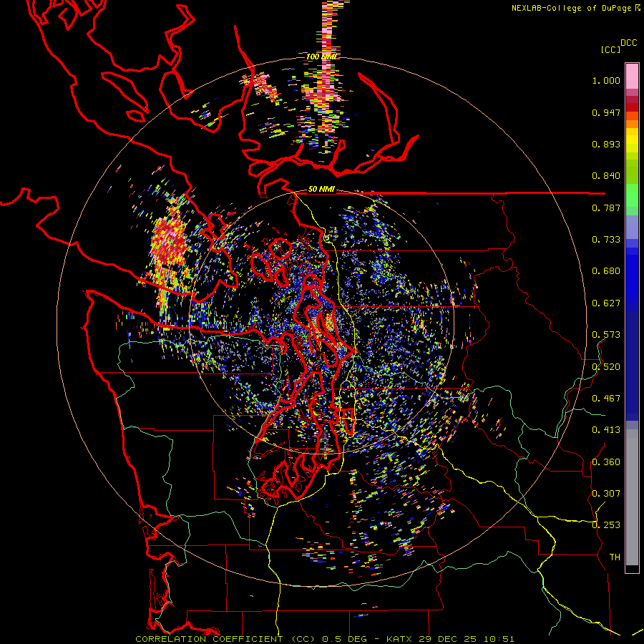Click the 0.627 legend value

[606, 303]
